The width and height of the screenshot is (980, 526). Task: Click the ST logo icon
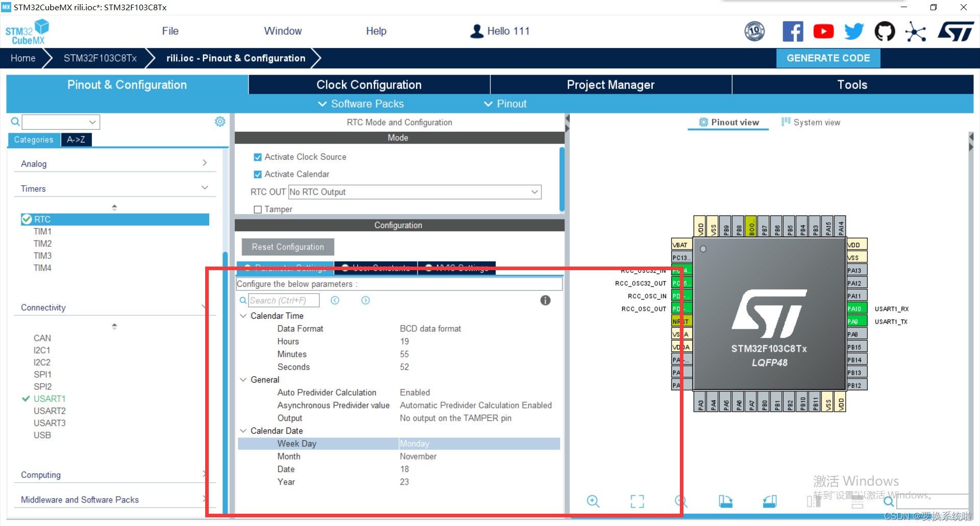click(x=955, y=31)
